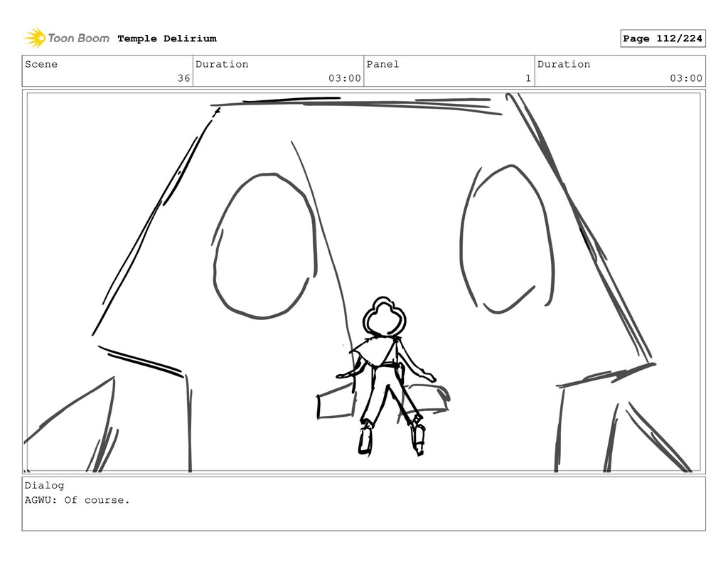Select the scene number '36'

click(x=184, y=78)
